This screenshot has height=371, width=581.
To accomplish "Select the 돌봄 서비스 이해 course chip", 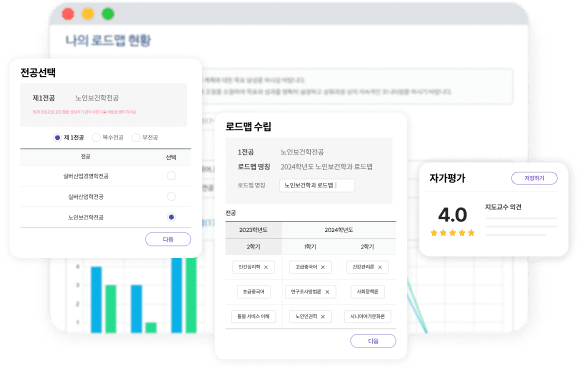I will tap(253, 317).
